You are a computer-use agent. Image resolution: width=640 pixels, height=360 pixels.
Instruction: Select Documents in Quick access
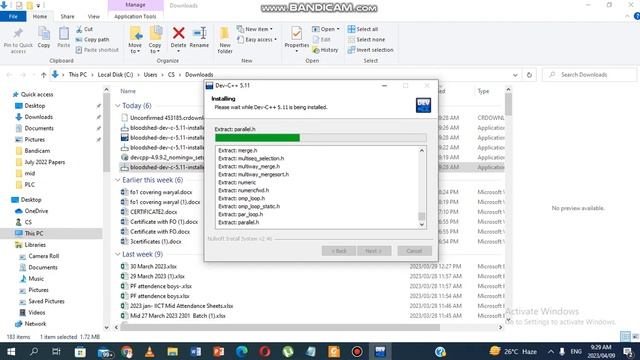(x=39, y=128)
